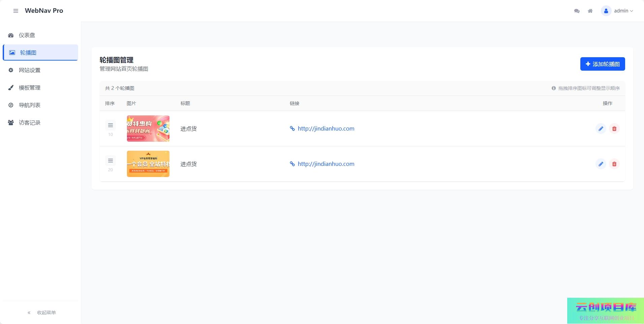Click the orange VIP banner thumbnail

148,164
